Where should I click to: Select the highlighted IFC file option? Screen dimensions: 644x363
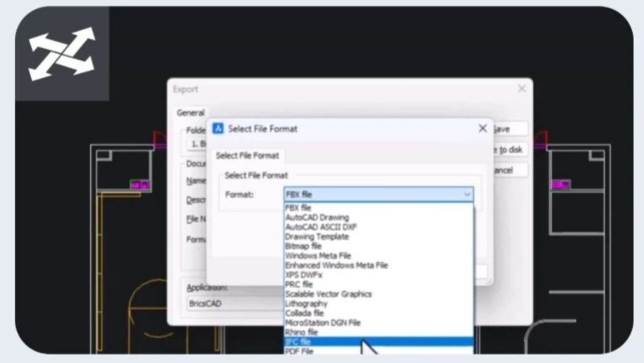click(378, 341)
